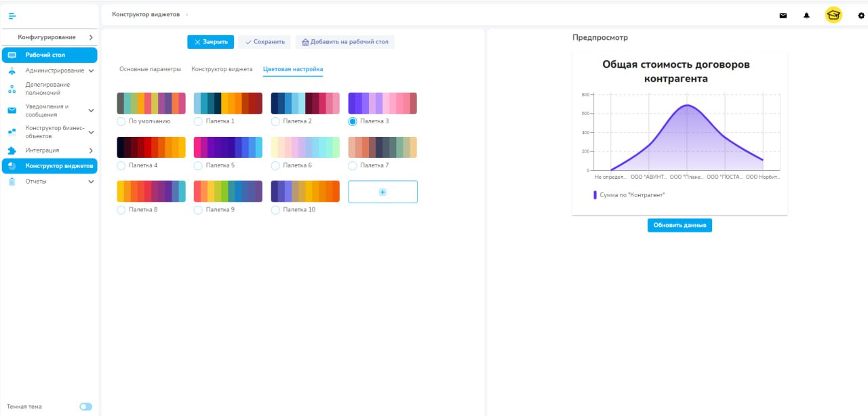Click Добавить на рабочий стол button

coord(345,42)
